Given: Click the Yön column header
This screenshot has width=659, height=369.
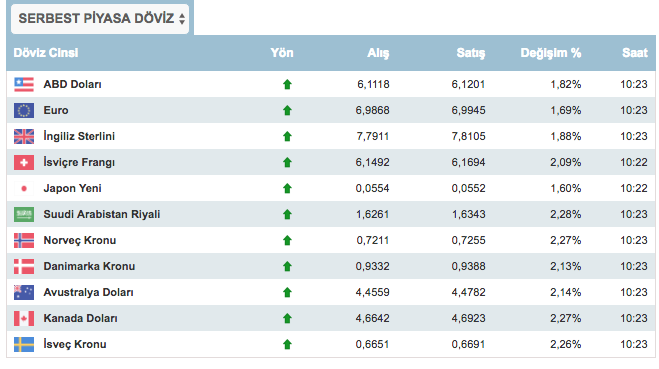Looking at the screenshot, I should 282,53.
